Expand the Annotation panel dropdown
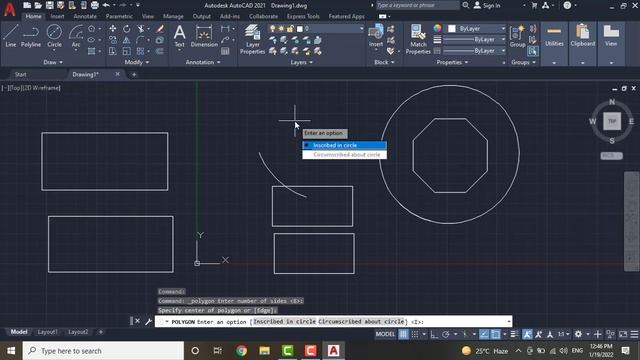The width and height of the screenshot is (640, 360). [x=203, y=62]
